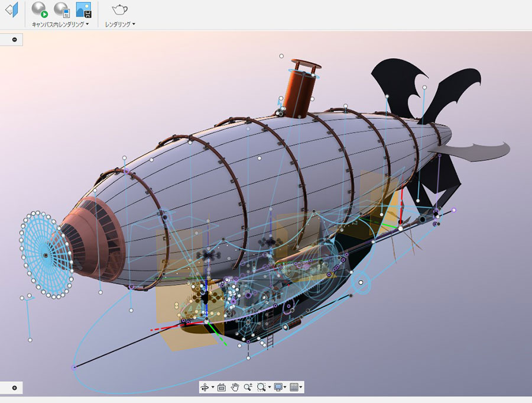Select the Zoom magnifier tool

tap(248, 387)
